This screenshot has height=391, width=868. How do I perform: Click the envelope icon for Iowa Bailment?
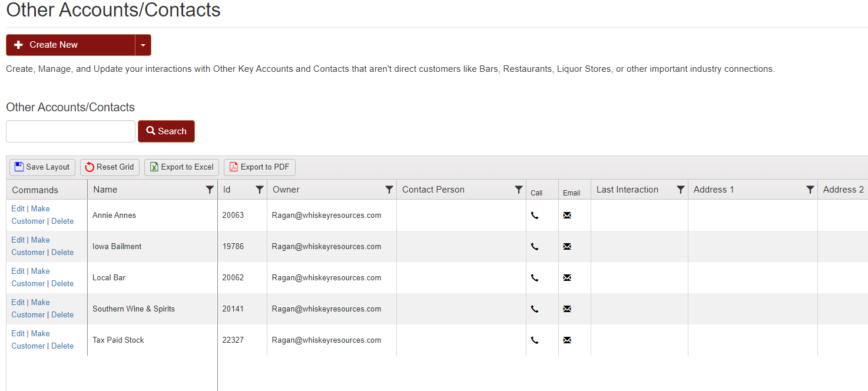(x=567, y=247)
